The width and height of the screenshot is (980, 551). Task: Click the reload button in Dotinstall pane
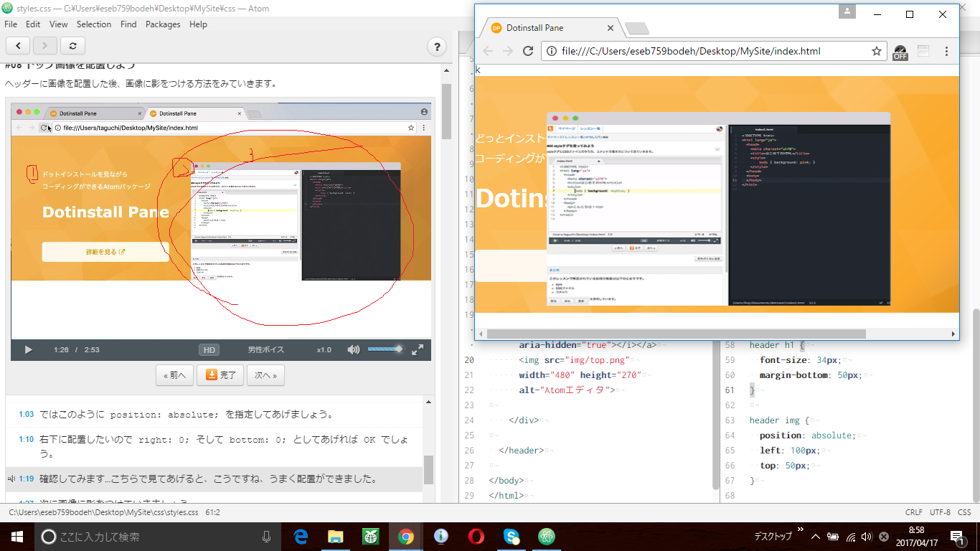[x=72, y=46]
